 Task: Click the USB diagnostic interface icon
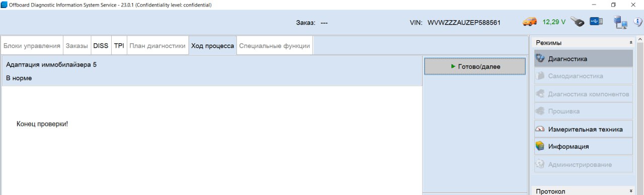pyautogui.click(x=596, y=22)
